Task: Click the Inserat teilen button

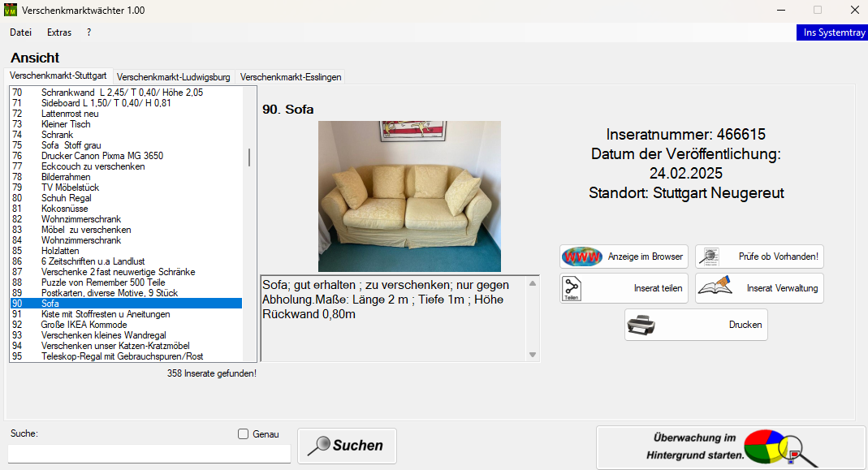Action: (x=624, y=288)
